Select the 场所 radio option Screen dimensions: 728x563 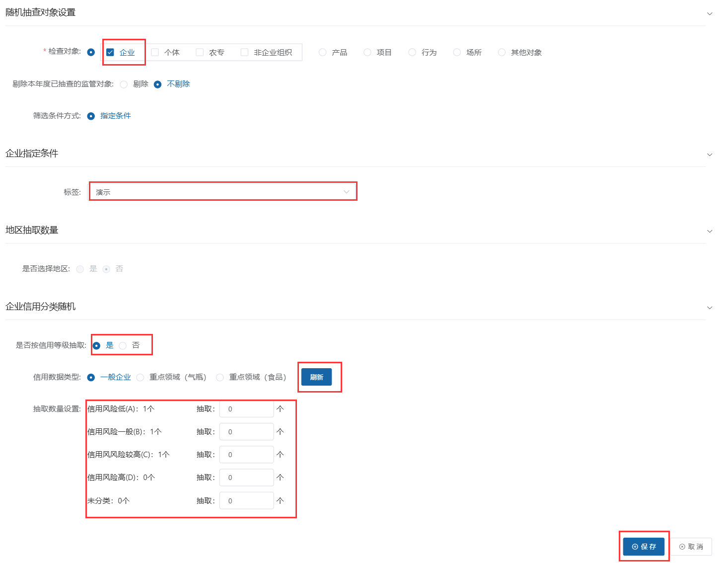(x=457, y=52)
